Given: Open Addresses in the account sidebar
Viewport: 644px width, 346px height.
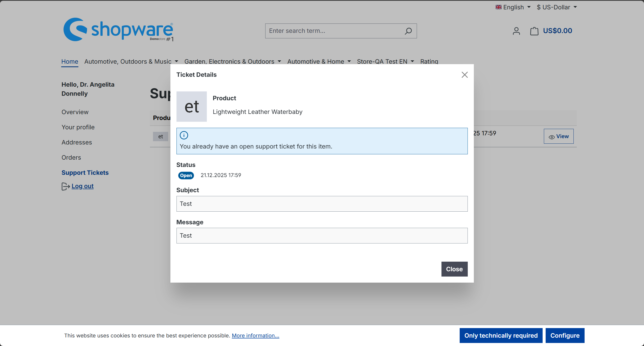Looking at the screenshot, I should (x=77, y=142).
